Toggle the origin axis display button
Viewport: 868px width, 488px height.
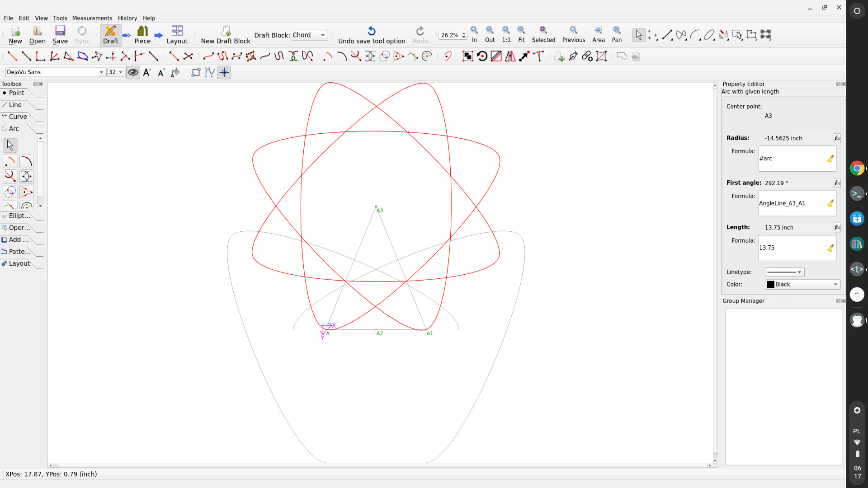click(x=224, y=72)
